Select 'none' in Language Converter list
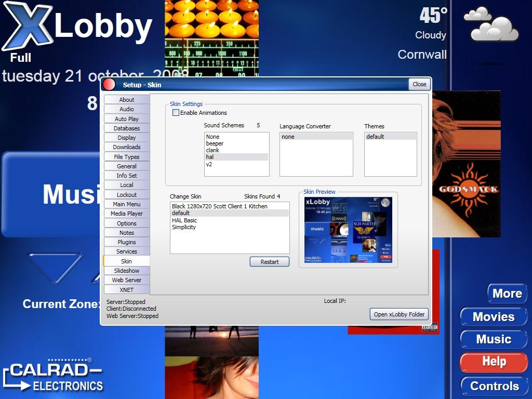The width and height of the screenshot is (532, 399). tap(316, 137)
